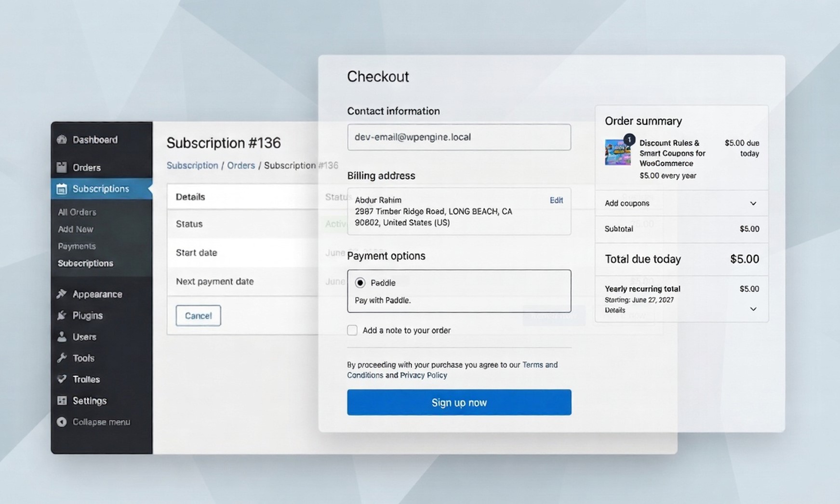The width and height of the screenshot is (840, 504).
Task: Open the Dashboard menu item
Action: tap(95, 140)
